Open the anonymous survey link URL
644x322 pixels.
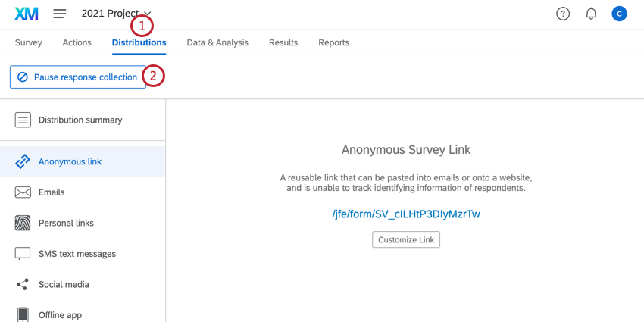pyautogui.click(x=406, y=214)
